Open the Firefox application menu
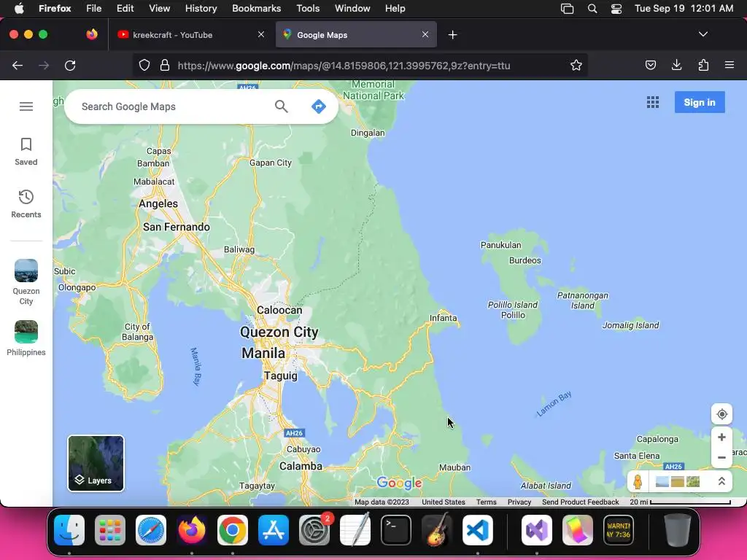Screen dimensions: 747x560 click(729, 65)
